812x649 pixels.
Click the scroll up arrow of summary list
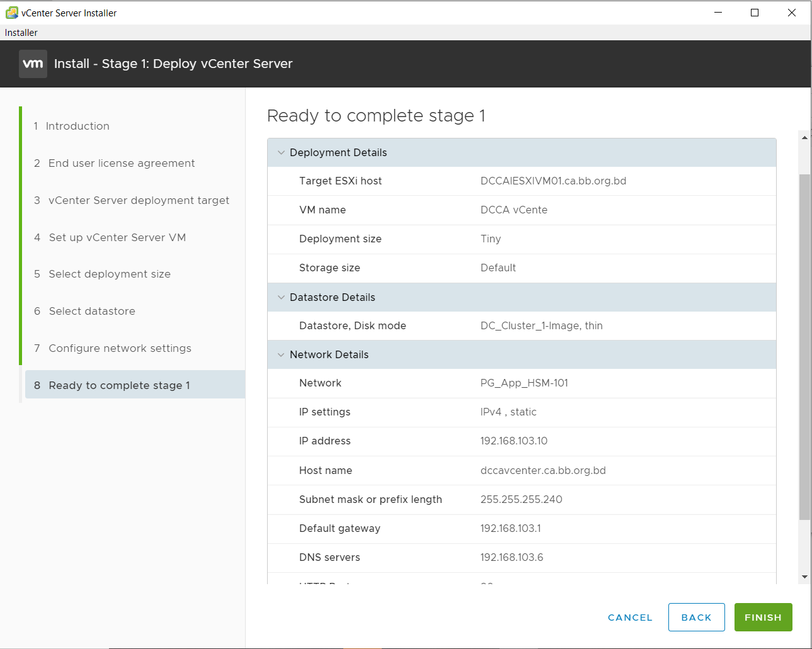pos(804,137)
